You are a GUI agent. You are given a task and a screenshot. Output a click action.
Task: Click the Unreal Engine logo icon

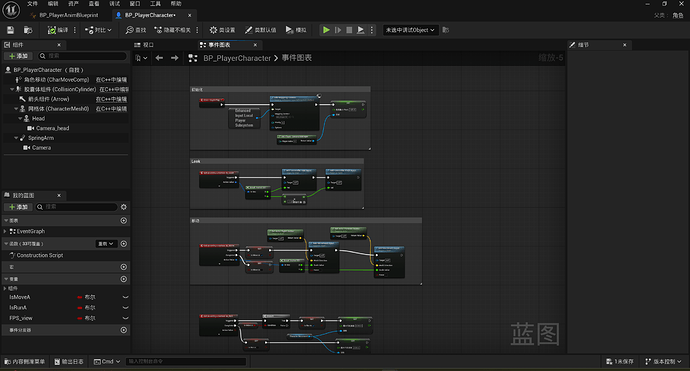pyautogui.click(x=11, y=10)
